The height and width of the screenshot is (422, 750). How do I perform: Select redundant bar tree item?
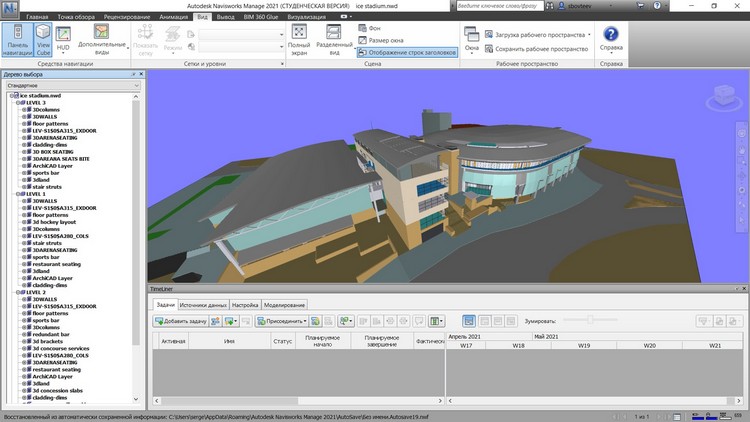point(51,334)
